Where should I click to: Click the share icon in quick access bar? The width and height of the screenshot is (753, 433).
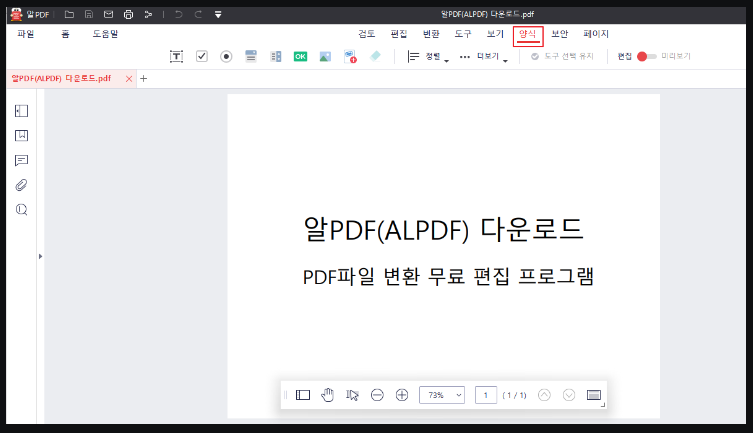click(148, 14)
